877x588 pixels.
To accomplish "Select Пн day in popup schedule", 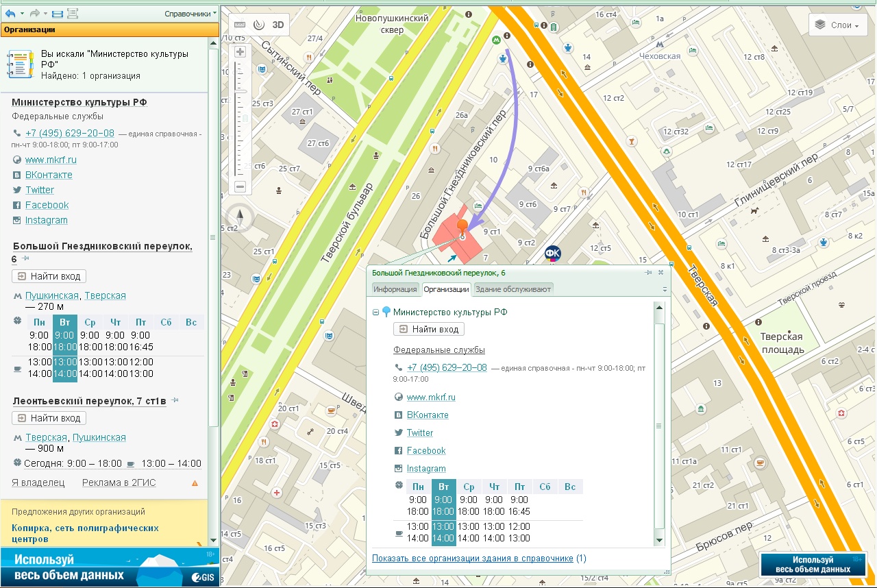I will click(419, 487).
